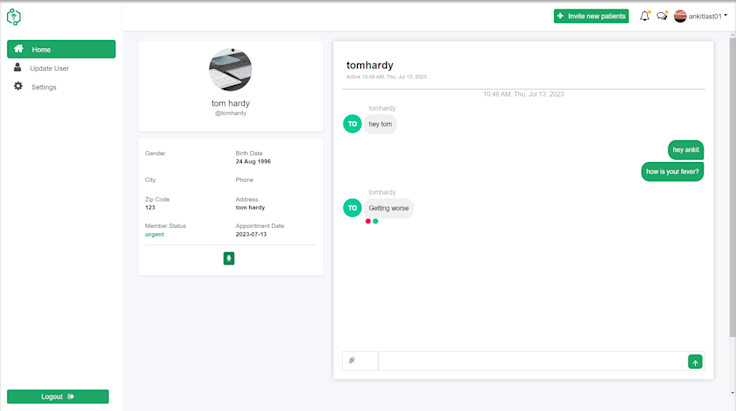The image size is (736, 411).
Task: Send message with green arrow button
Action: point(695,362)
